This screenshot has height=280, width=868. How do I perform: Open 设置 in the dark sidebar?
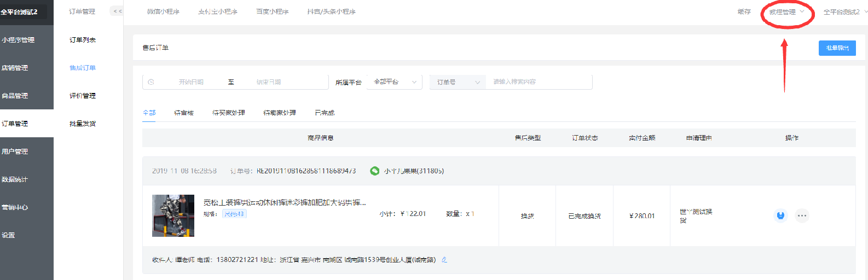tap(27, 235)
